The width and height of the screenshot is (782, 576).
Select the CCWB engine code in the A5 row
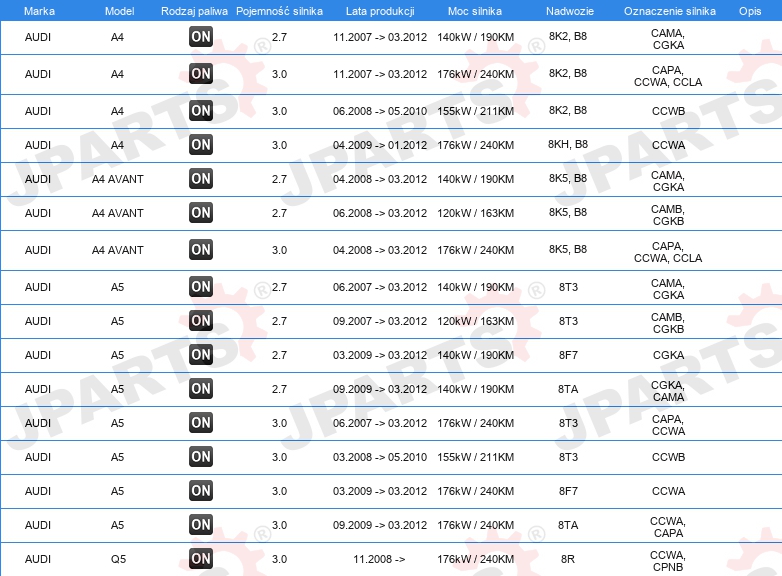[x=668, y=457]
